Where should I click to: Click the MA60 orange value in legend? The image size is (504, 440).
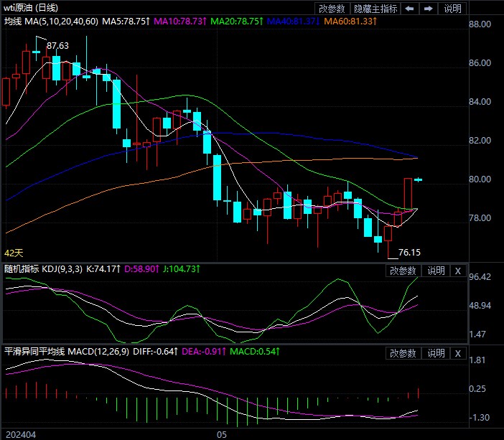click(352, 22)
